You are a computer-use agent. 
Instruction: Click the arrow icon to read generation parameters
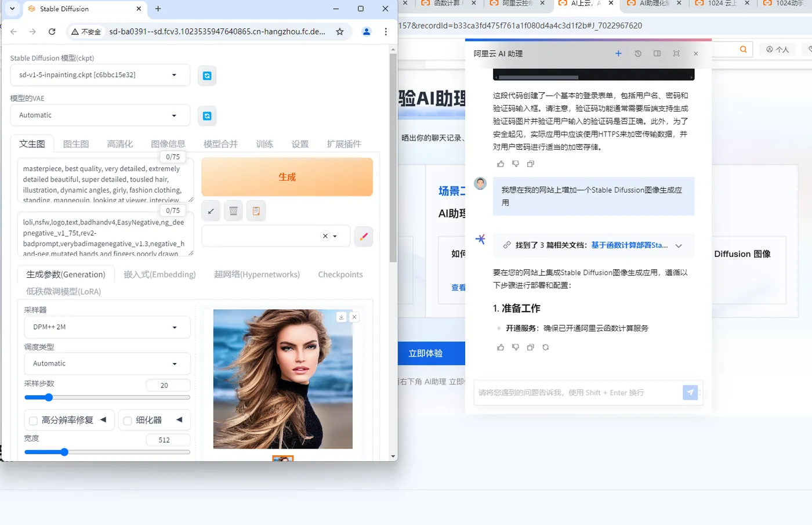point(211,211)
